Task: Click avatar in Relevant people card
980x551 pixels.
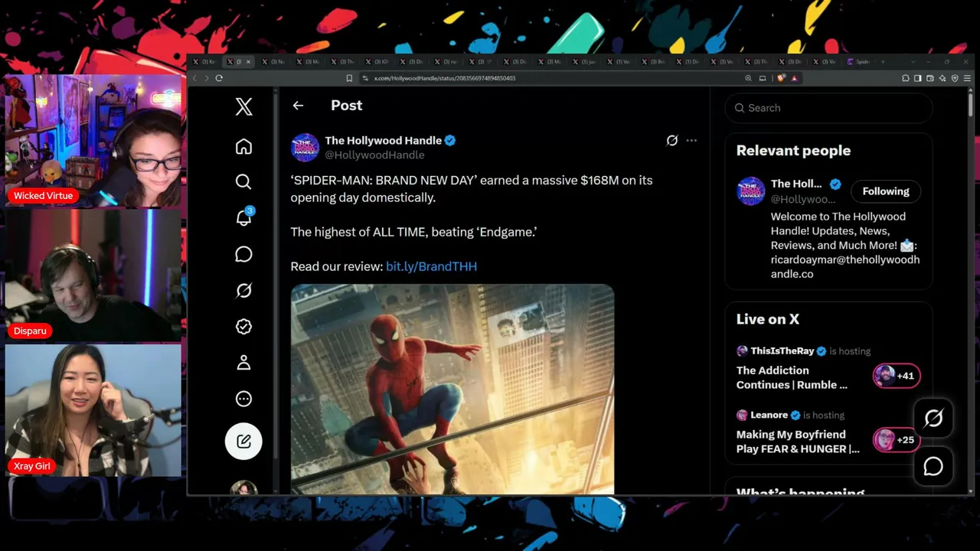Action: tap(750, 191)
